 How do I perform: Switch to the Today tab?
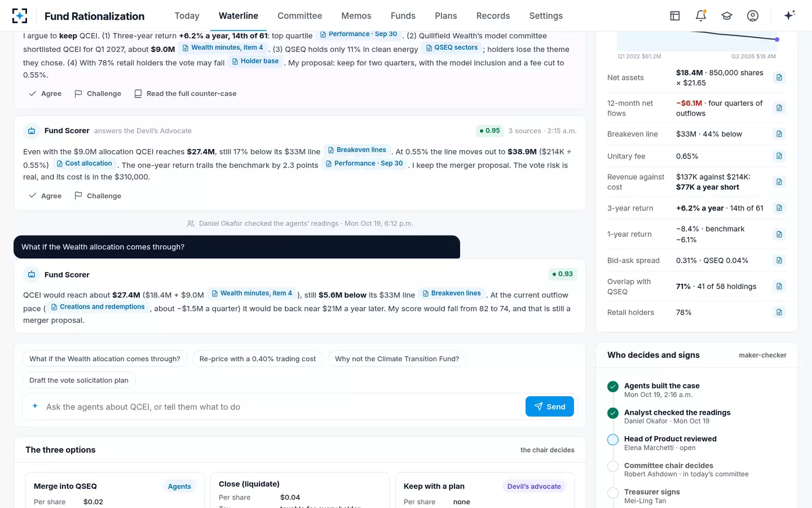click(x=187, y=16)
